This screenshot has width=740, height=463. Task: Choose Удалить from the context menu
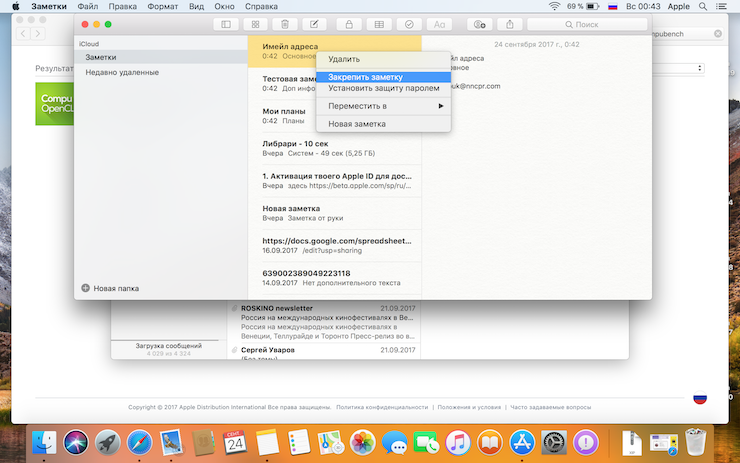[x=384, y=59]
